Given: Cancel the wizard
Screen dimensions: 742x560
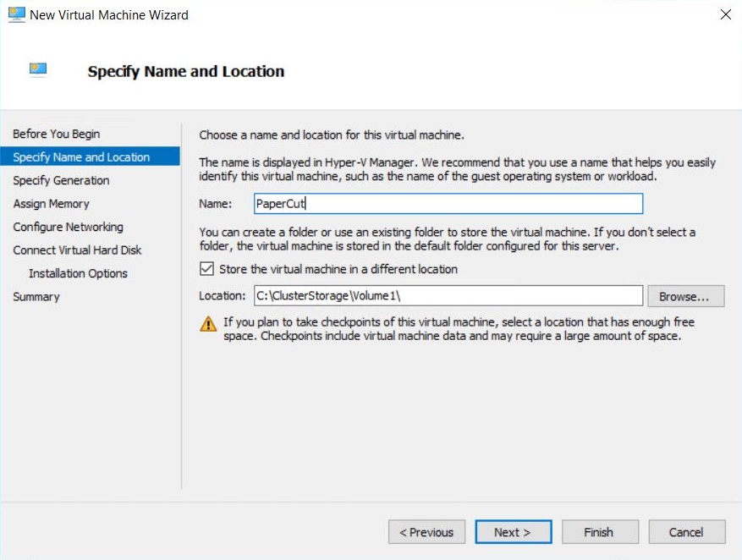Looking at the screenshot, I should click(687, 532).
